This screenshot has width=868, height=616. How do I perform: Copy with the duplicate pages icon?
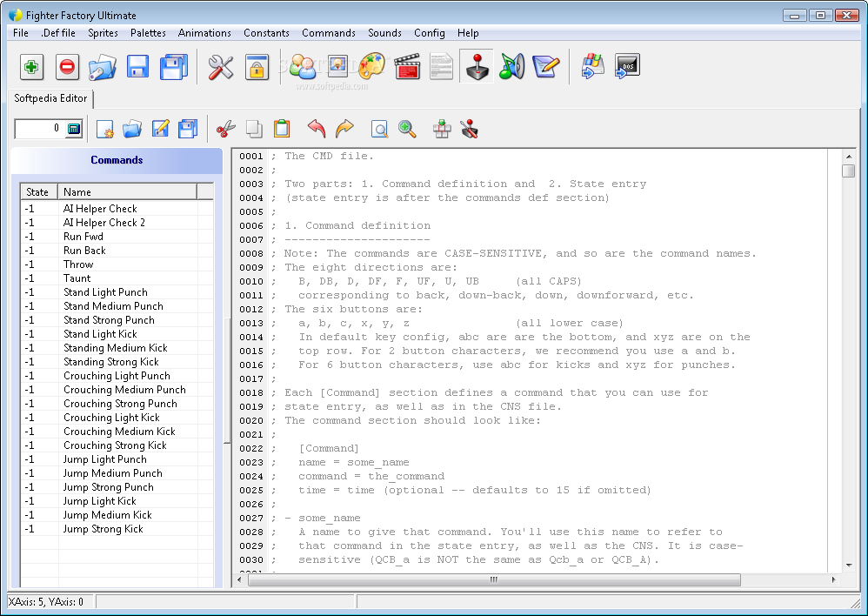coord(254,129)
